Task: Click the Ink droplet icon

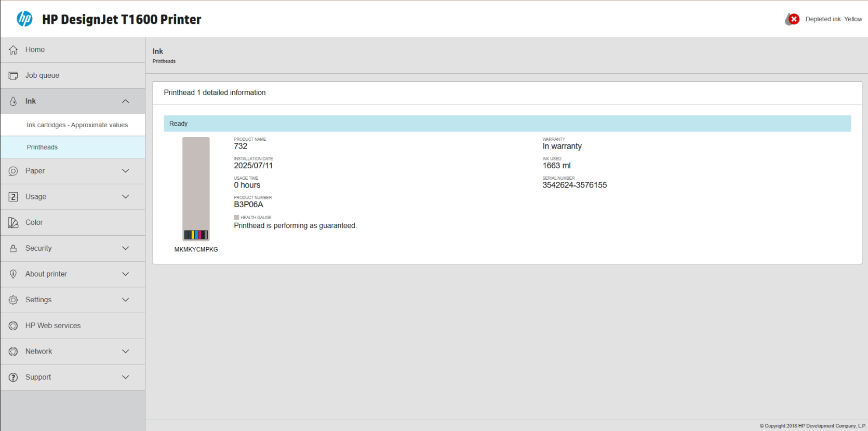Action: (14, 101)
